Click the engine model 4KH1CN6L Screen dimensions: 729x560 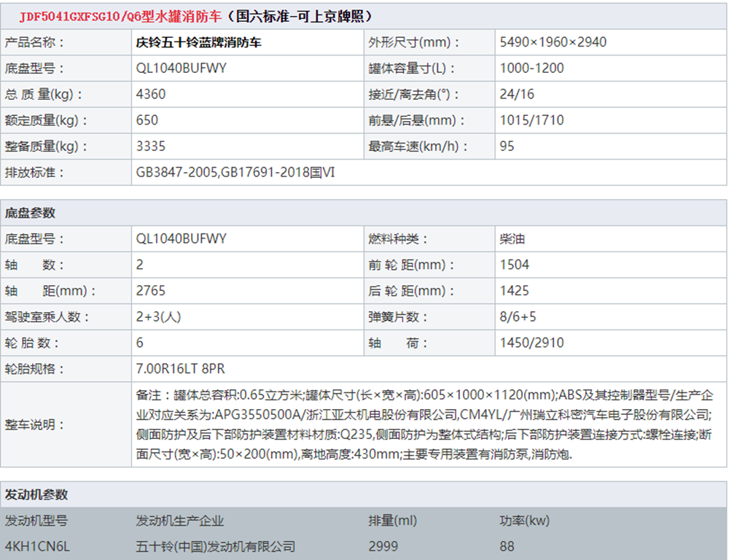pyautogui.click(x=37, y=547)
